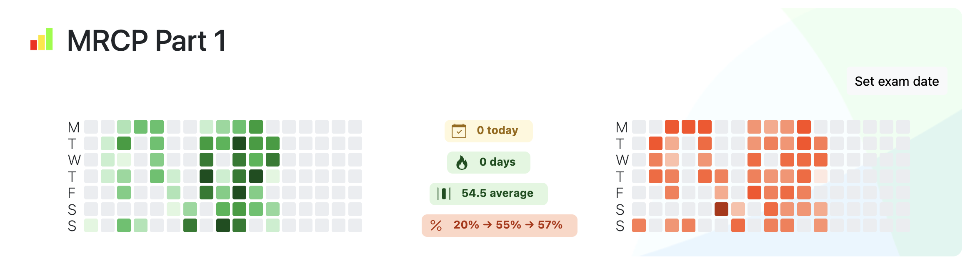980x266 pixels.
Task: Select the last colored Monday cell in the green heatmap
Action: click(x=256, y=127)
